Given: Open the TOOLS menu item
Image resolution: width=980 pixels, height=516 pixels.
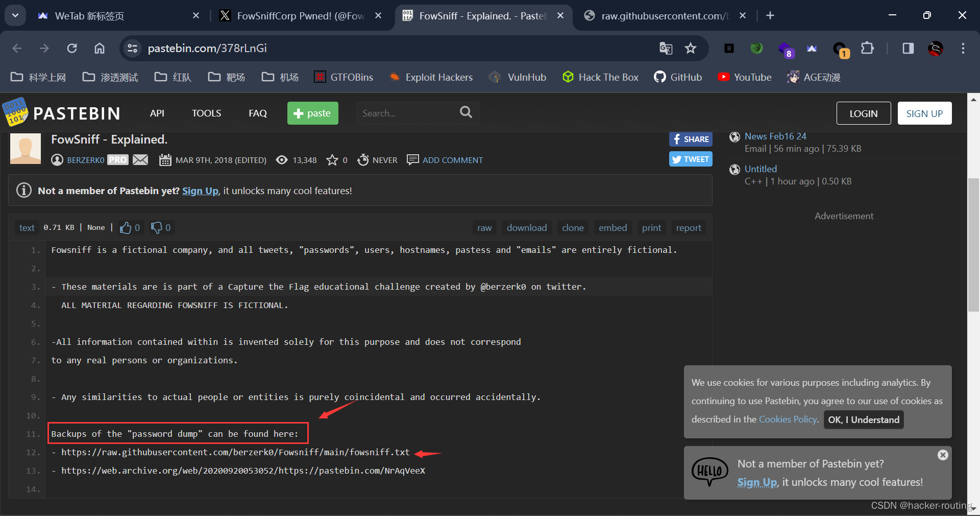Looking at the screenshot, I should [x=206, y=113].
